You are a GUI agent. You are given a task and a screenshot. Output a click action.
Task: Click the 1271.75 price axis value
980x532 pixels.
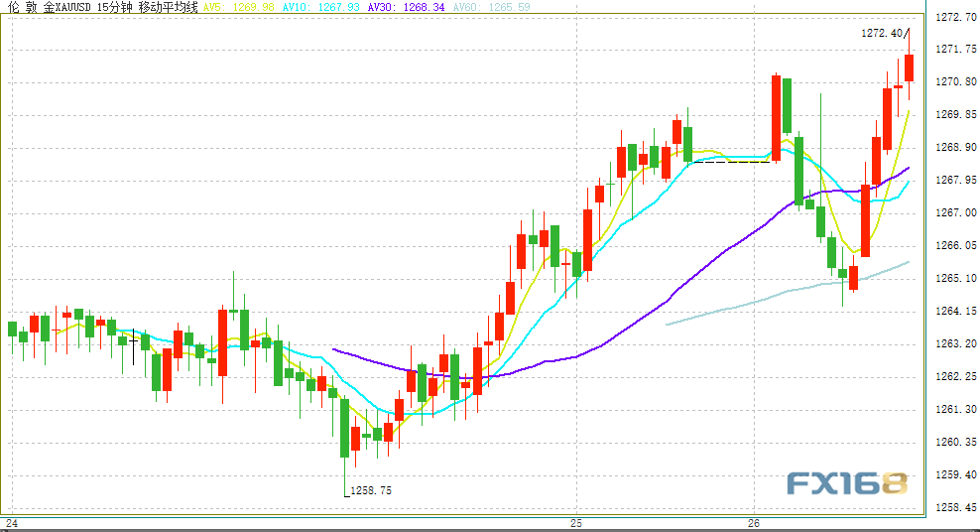(x=955, y=49)
